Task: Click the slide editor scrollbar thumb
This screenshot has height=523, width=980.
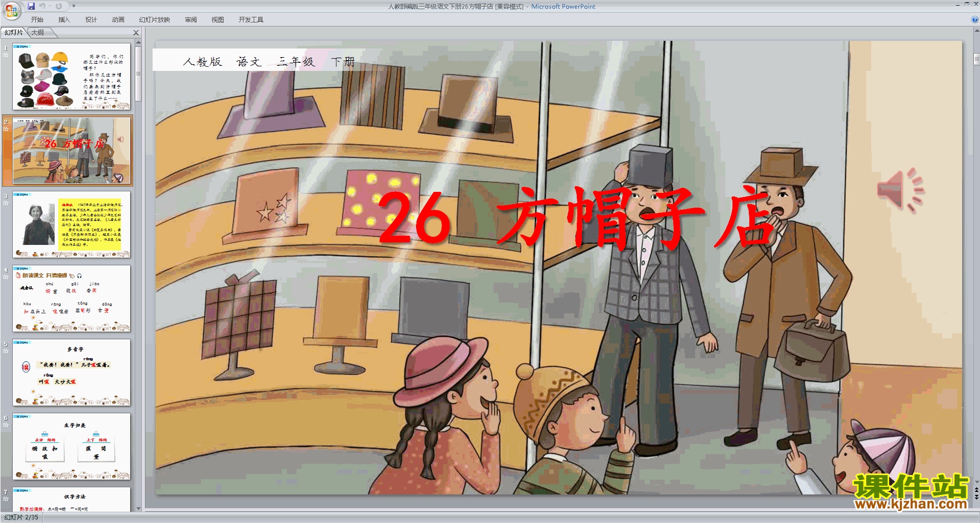Action: [x=976, y=58]
